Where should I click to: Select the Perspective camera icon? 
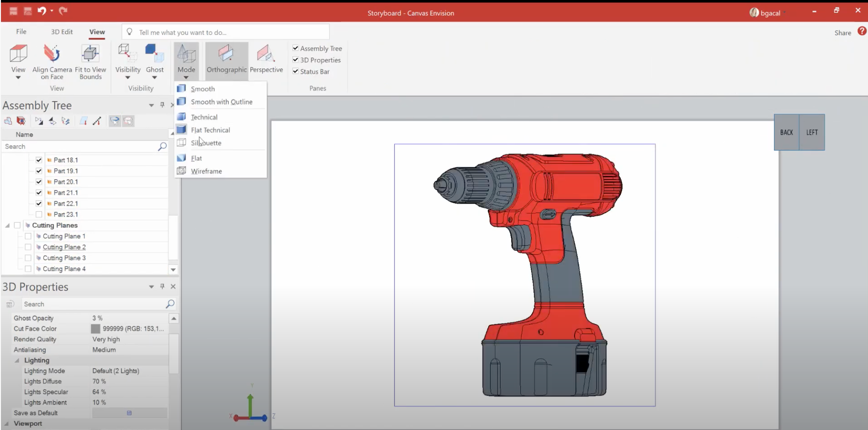(266, 54)
